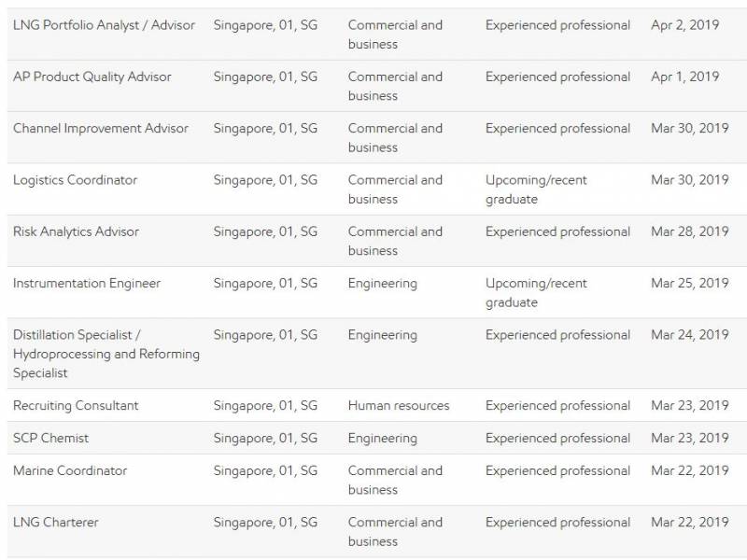Image resolution: width=747 pixels, height=560 pixels.
Task: Click the AP Product Quality Advisor listing
Action: [92, 77]
